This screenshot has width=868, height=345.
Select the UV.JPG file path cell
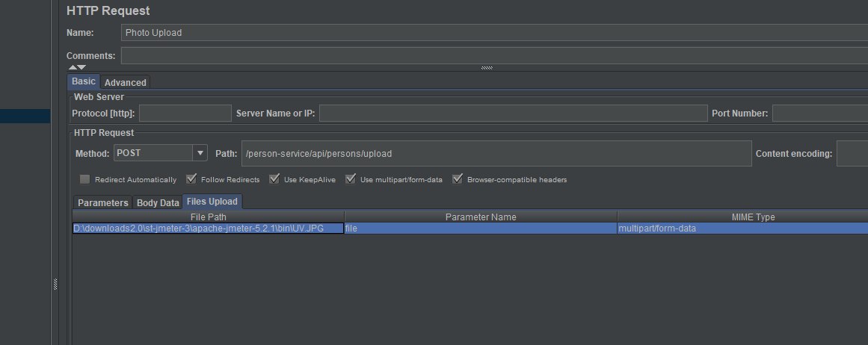(208, 229)
